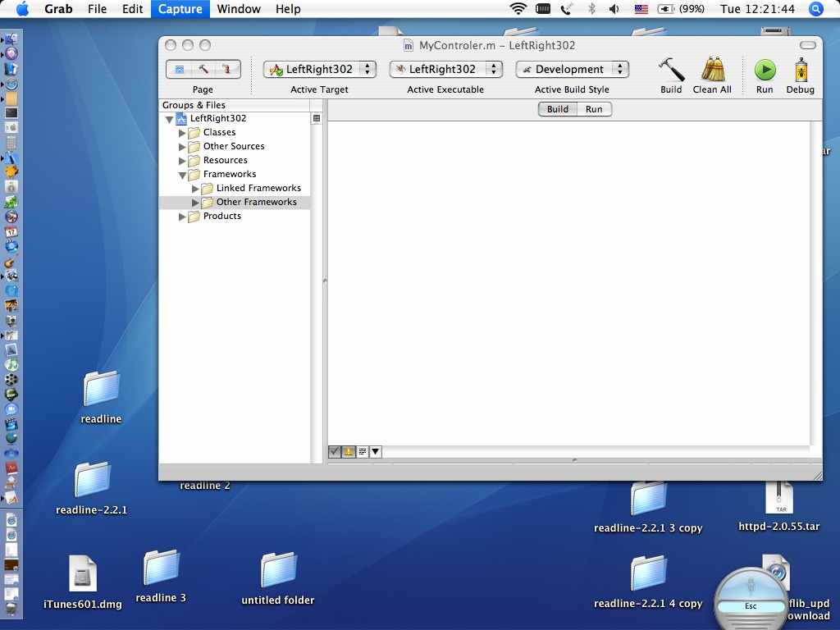This screenshot has height=630, width=840.
Task: Click the green Run toolbar icon
Action: pyautogui.click(x=765, y=70)
